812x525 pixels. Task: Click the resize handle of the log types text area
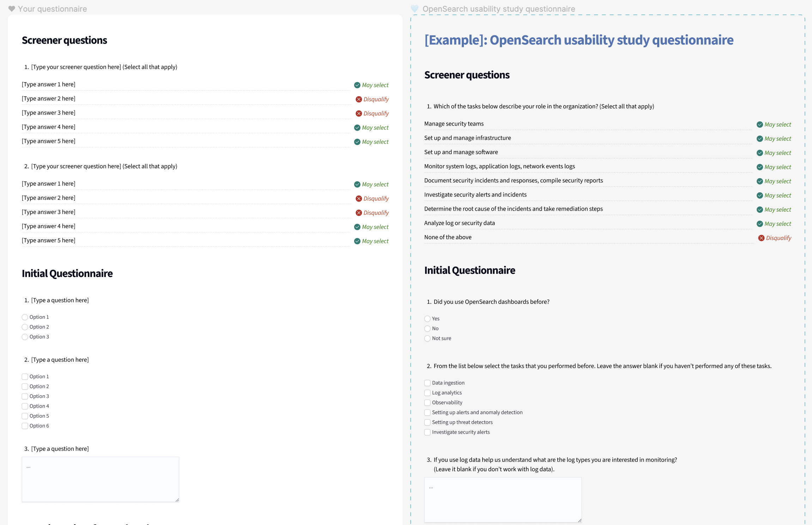coord(580,520)
